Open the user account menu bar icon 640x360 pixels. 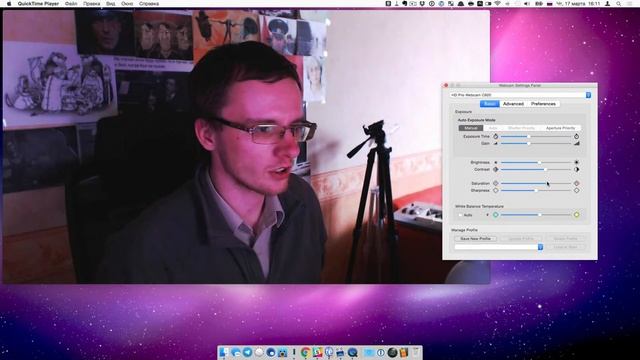click(607, 3)
